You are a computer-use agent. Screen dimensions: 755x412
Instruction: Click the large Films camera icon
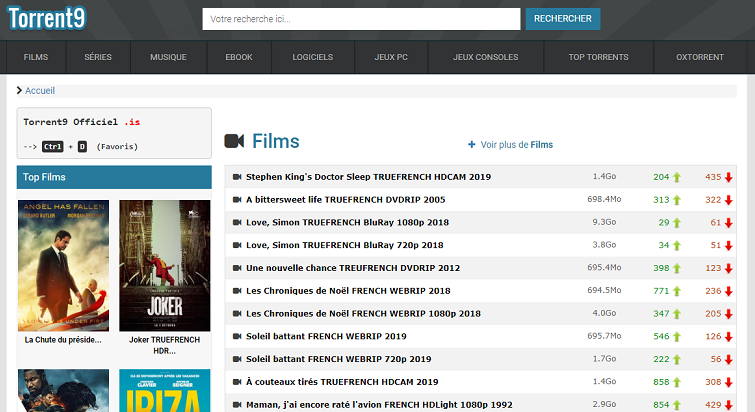click(234, 141)
